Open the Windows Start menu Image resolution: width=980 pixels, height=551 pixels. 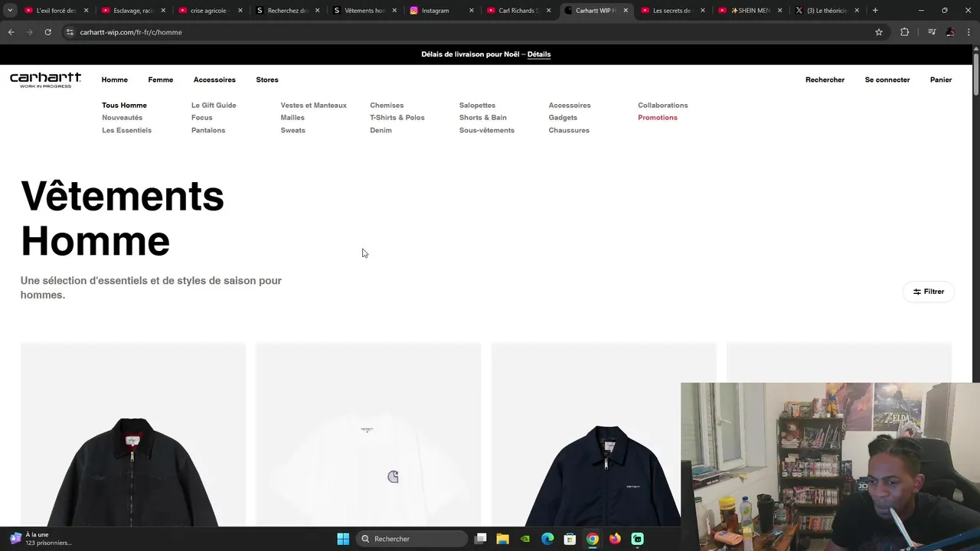343,539
